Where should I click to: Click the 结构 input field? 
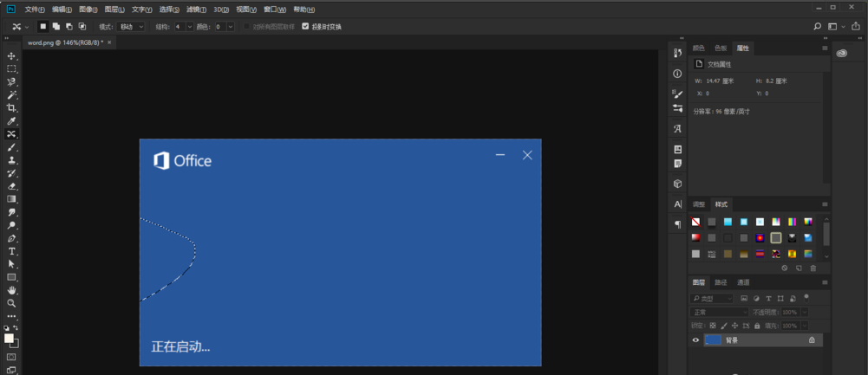(x=179, y=27)
